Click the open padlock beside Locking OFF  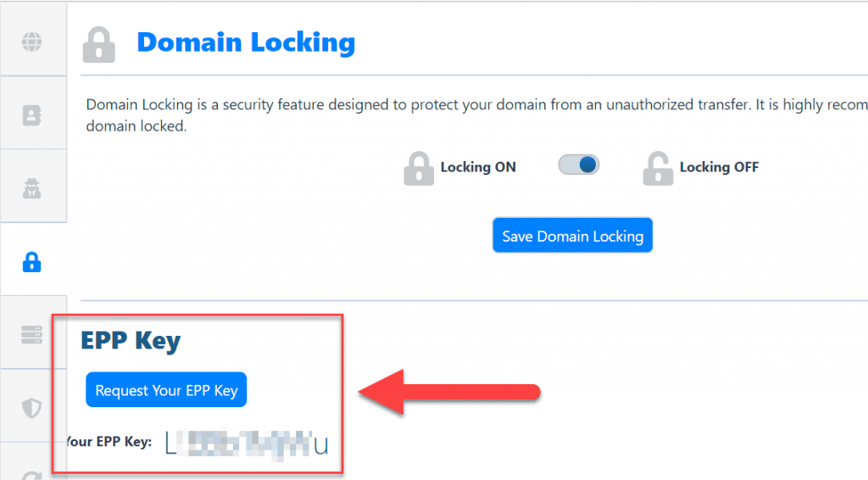658,168
